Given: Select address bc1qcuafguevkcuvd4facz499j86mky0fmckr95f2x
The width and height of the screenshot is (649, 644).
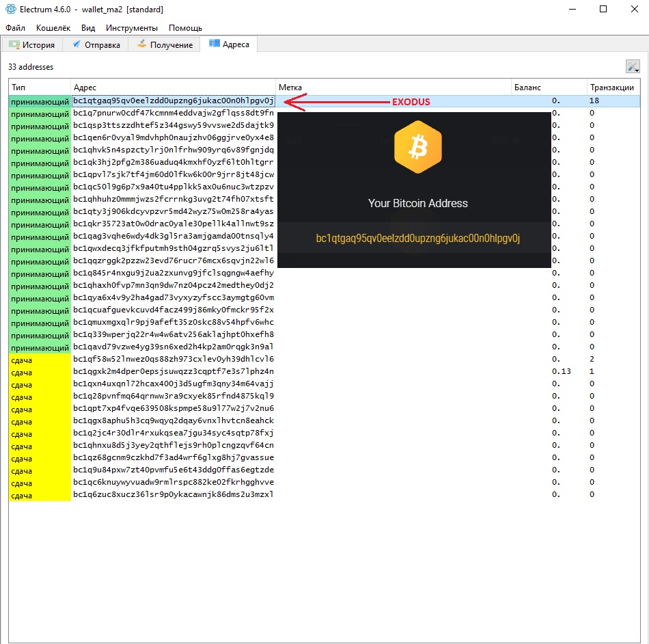Looking at the screenshot, I should 174,310.
